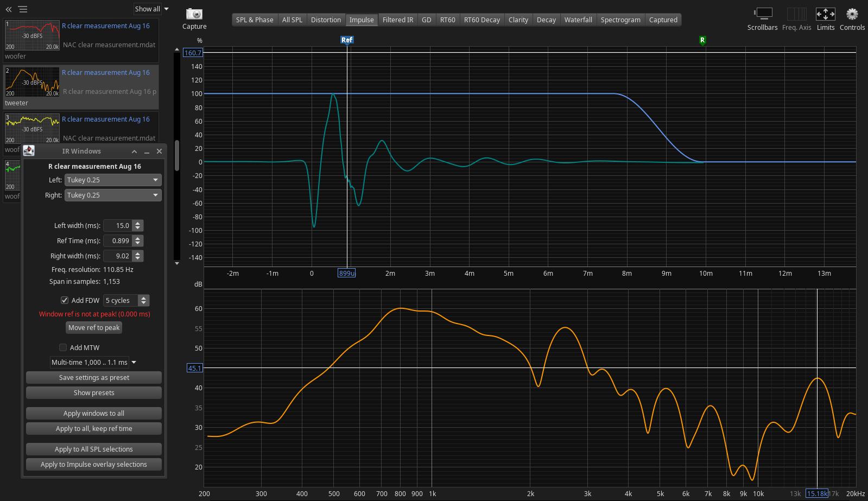Switch to the Waterfall tab
The width and height of the screenshot is (868, 501).
pyautogui.click(x=578, y=20)
